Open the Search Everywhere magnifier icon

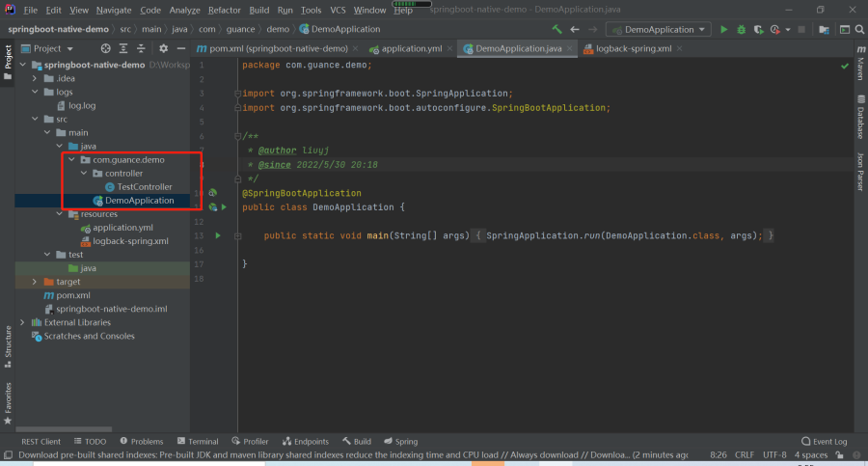tap(859, 29)
